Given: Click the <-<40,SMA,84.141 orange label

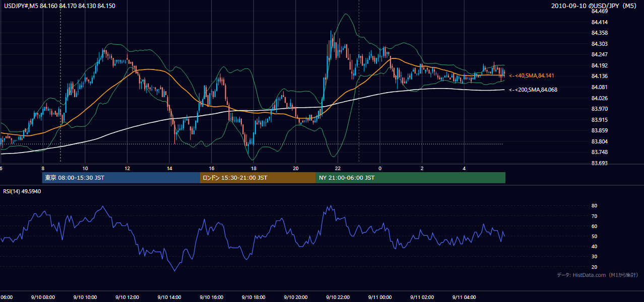Looking at the screenshot, I should (531, 75).
